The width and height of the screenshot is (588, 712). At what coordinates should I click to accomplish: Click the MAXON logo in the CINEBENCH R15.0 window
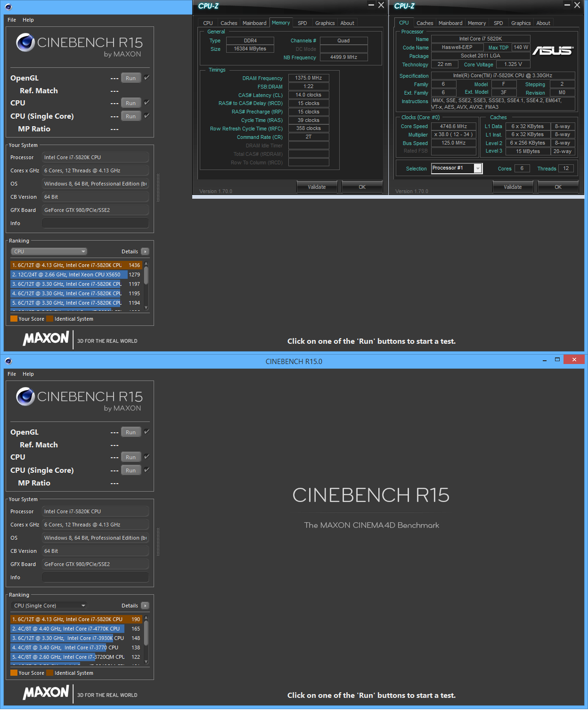click(46, 692)
